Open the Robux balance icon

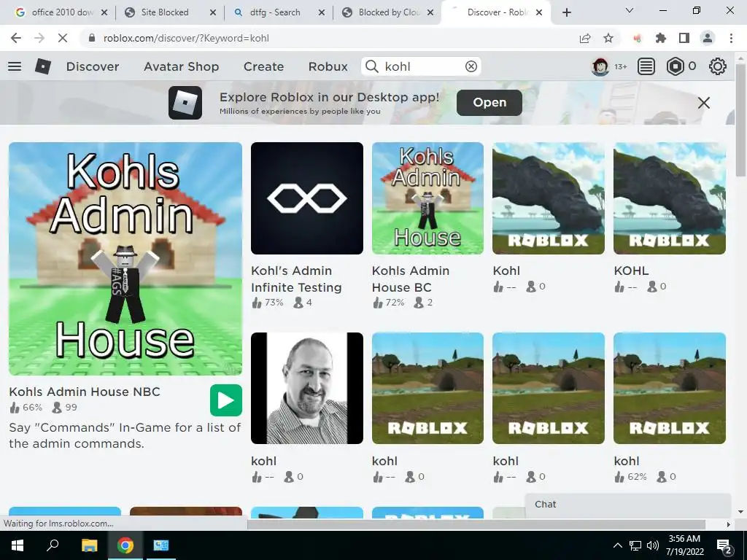click(x=675, y=66)
